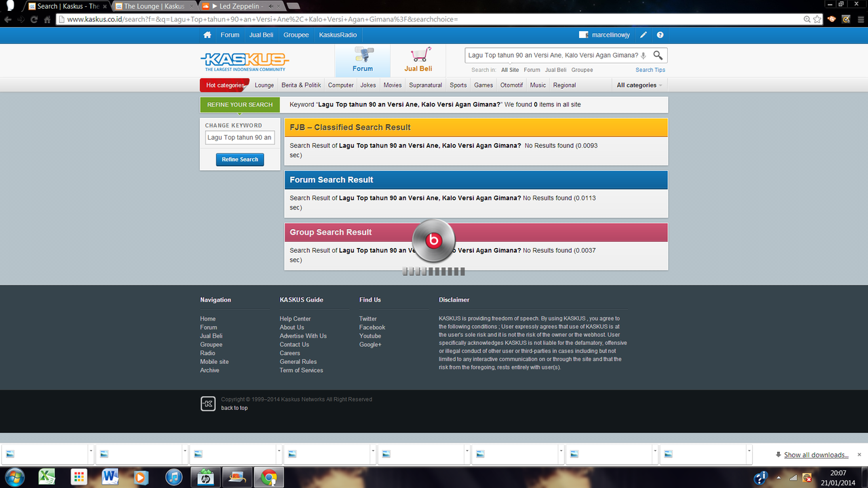Open Twitter link in footer

click(368, 319)
